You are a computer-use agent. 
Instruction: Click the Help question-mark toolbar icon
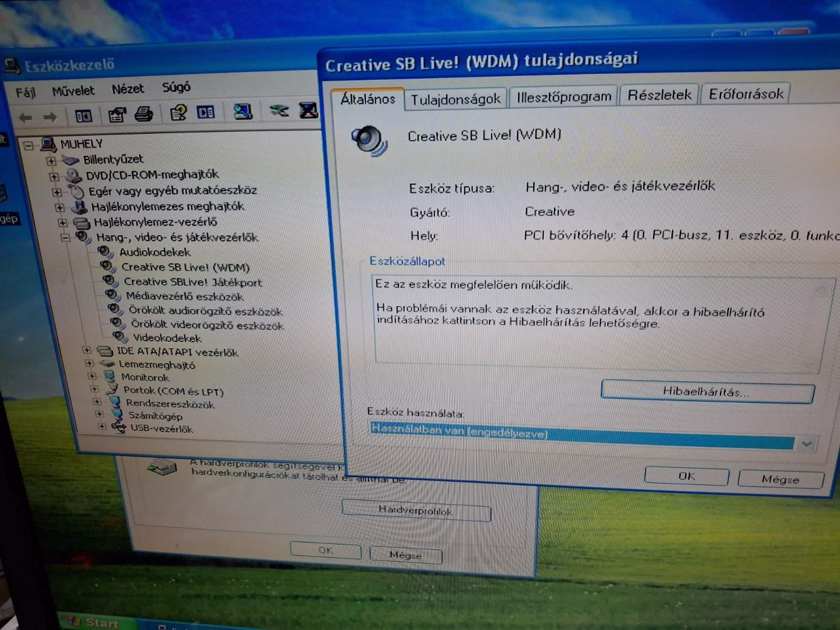(x=178, y=112)
